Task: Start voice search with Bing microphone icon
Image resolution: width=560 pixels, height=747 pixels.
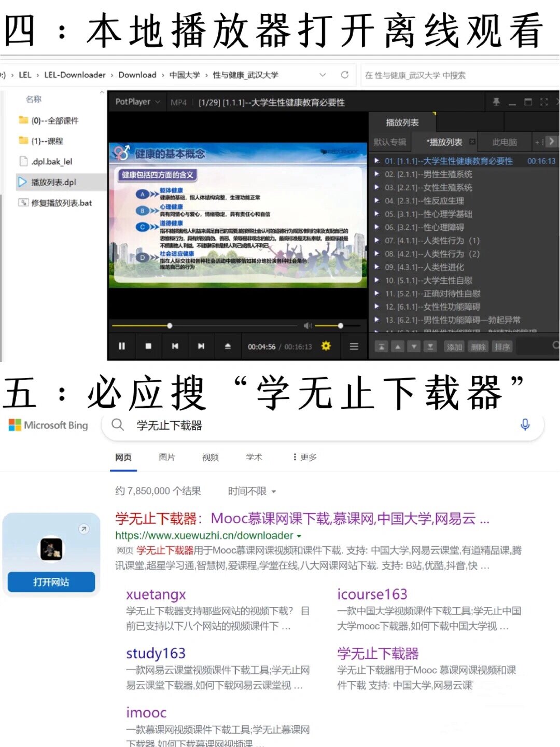Action: (x=525, y=425)
